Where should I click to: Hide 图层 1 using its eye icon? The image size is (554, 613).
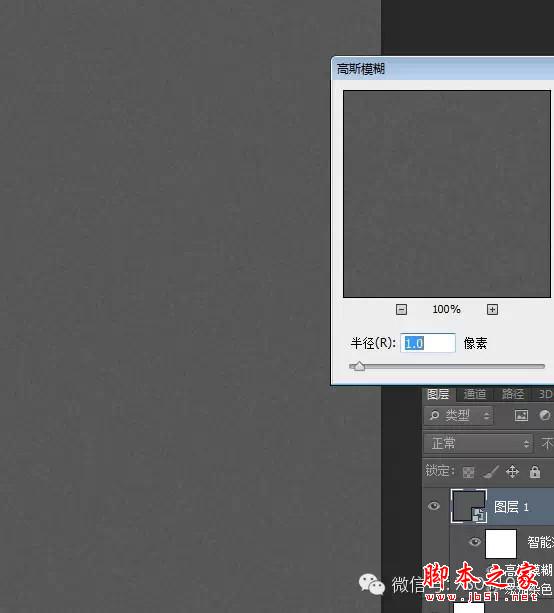[x=434, y=506]
